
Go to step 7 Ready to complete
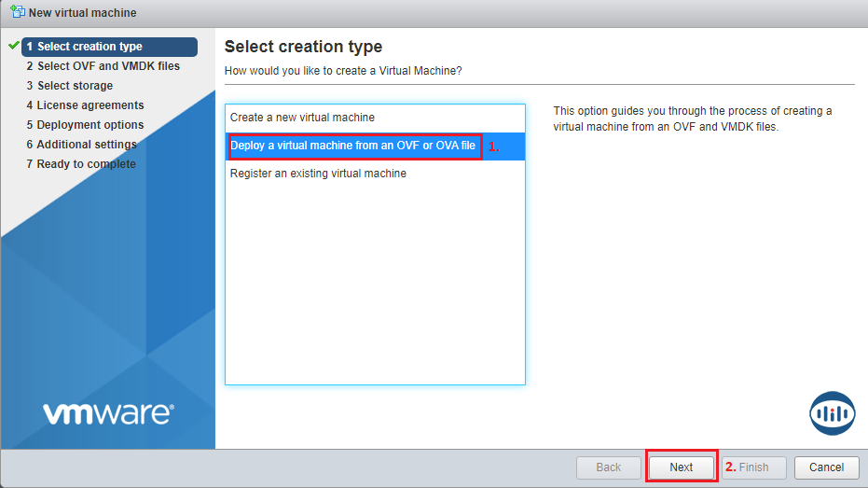click(x=80, y=164)
